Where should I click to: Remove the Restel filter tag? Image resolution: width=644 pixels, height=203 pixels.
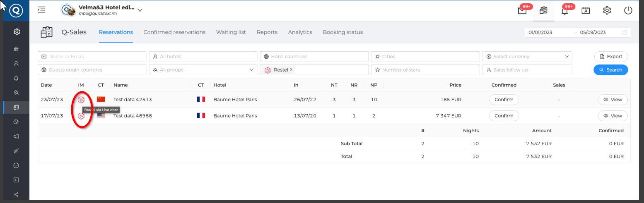(x=291, y=69)
